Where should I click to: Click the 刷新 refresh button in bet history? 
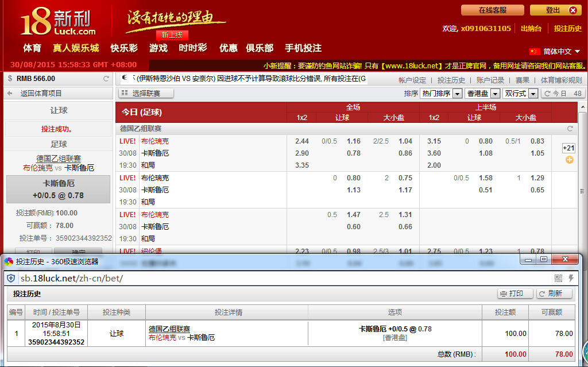click(x=554, y=293)
